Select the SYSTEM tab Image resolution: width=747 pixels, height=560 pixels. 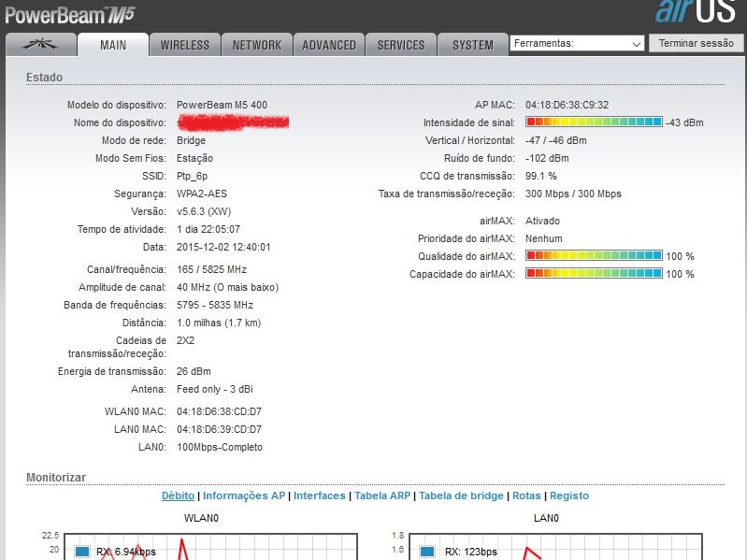pos(473,45)
